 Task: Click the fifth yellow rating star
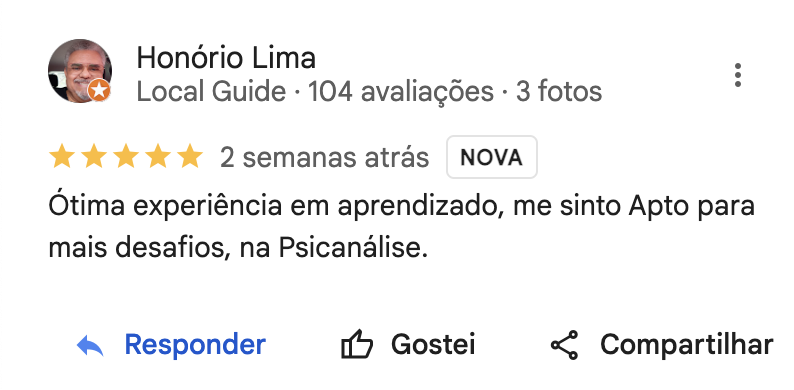[190, 156]
